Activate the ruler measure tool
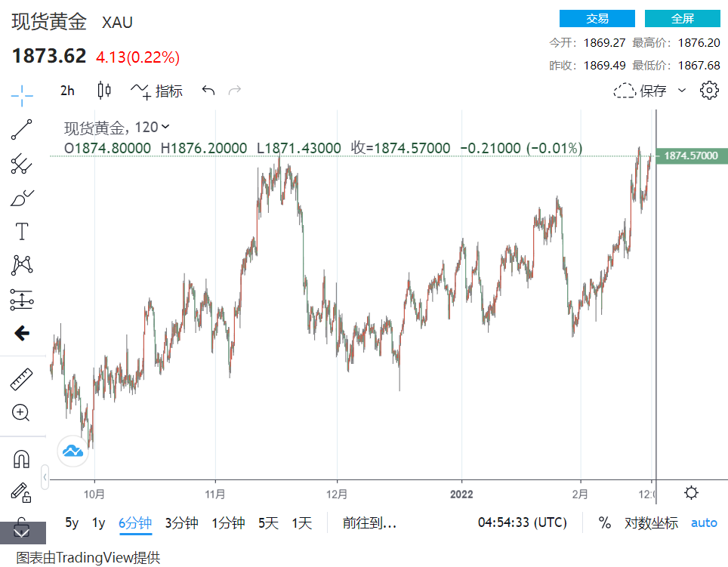 click(22, 380)
